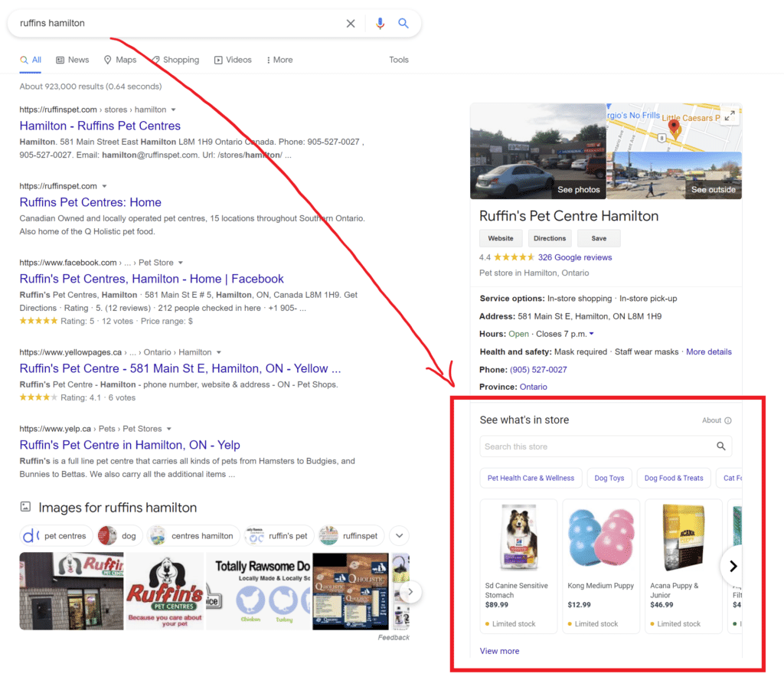Select Pet Health Care & Wellness chip

point(531,478)
